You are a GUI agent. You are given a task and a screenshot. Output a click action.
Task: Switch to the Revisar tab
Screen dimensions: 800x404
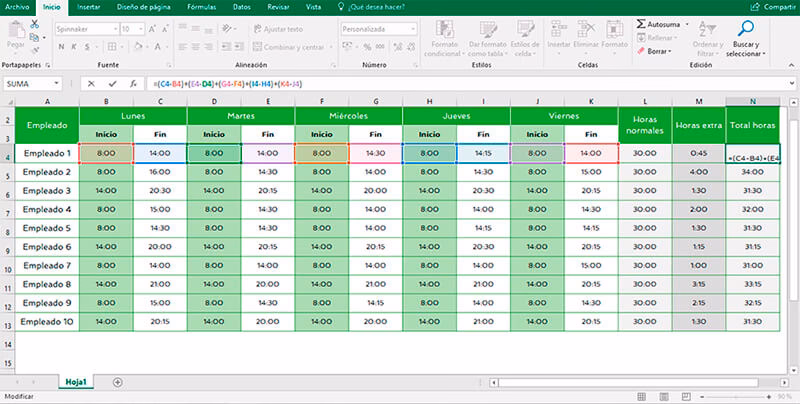[x=278, y=7]
